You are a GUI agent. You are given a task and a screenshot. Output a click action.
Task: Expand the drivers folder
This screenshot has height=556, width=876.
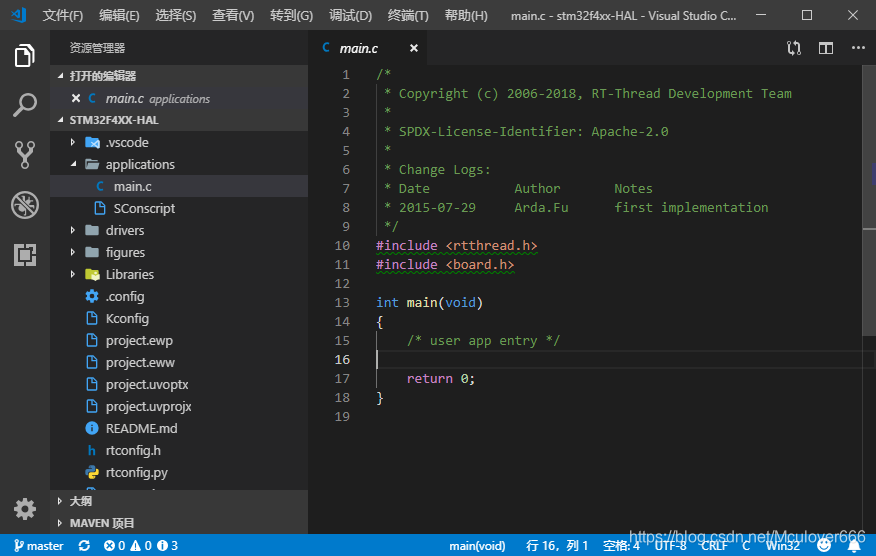(x=73, y=230)
